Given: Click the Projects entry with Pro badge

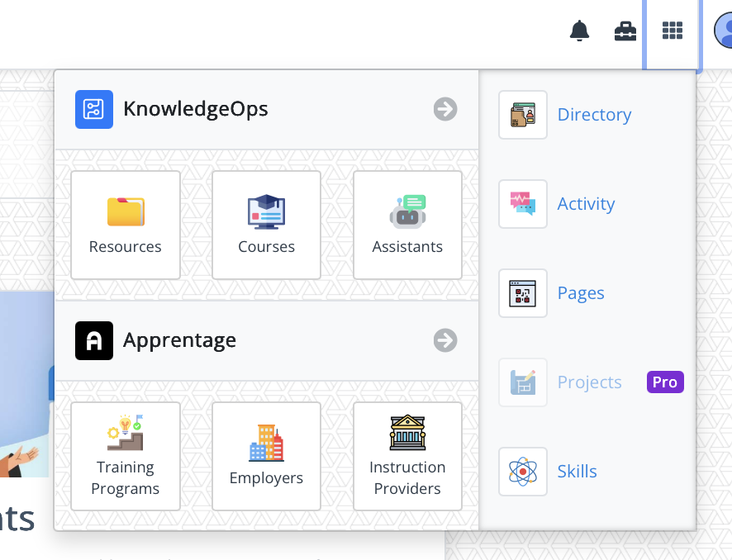Looking at the screenshot, I should click(589, 382).
